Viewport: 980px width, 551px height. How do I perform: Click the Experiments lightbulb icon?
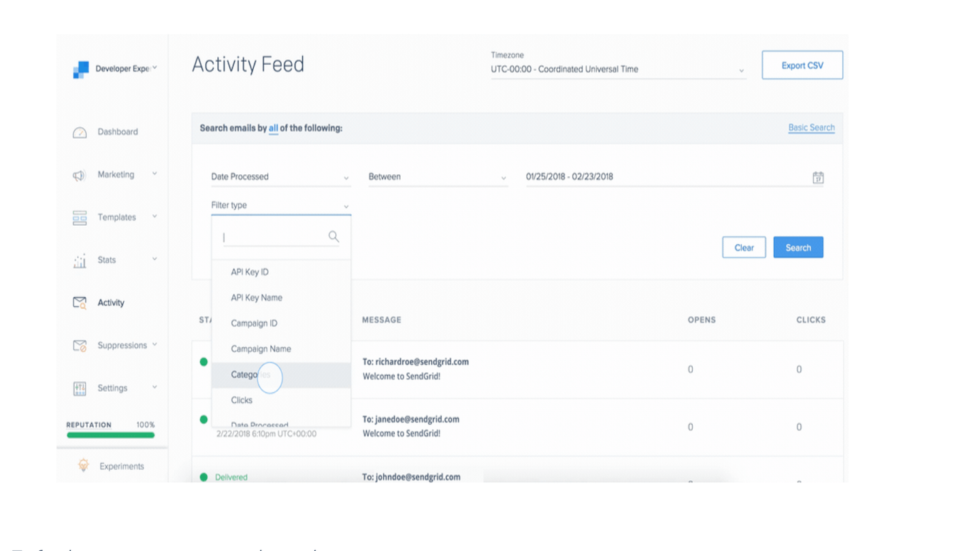click(x=84, y=466)
